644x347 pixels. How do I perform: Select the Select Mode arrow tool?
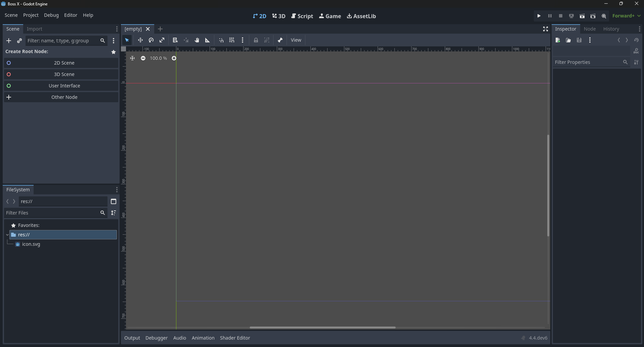point(127,40)
